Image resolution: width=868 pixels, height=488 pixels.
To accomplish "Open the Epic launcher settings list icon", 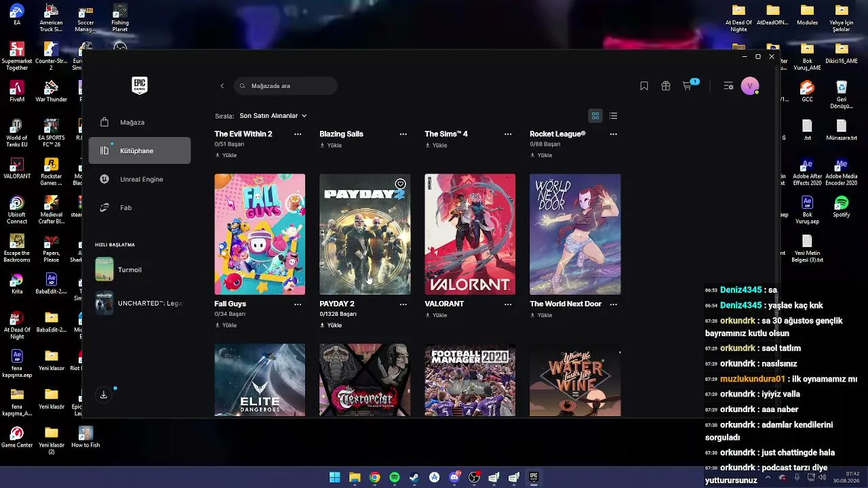I will tap(728, 86).
